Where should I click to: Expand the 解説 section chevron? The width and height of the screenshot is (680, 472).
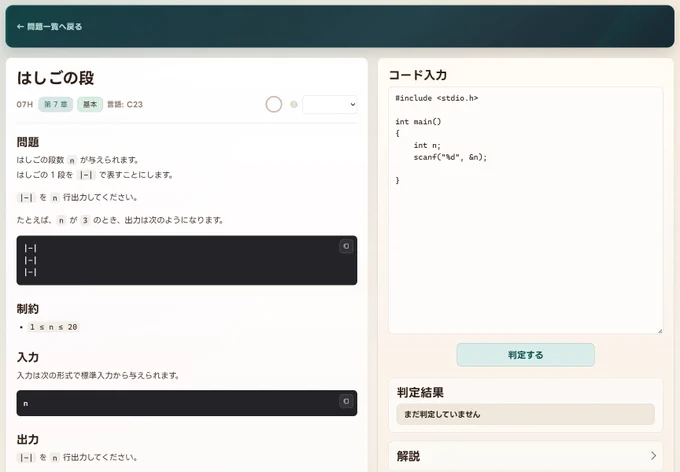tap(653, 456)
